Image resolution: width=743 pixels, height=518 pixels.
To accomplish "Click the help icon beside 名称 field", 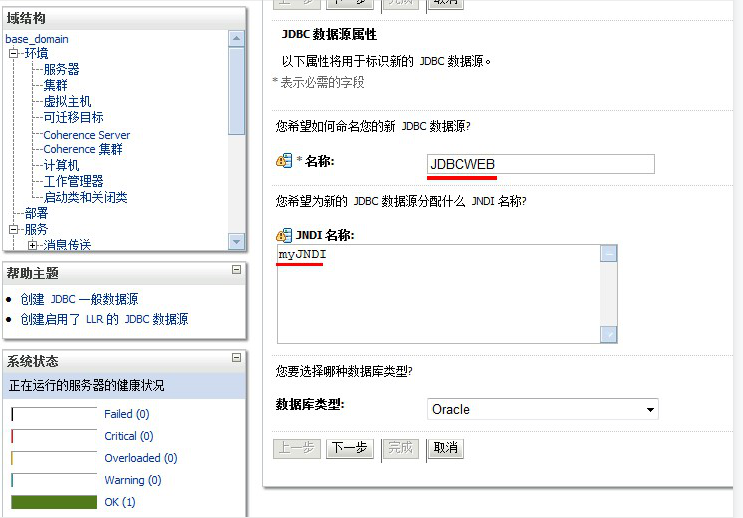I will pyautogui.click(x=284, y=161).
